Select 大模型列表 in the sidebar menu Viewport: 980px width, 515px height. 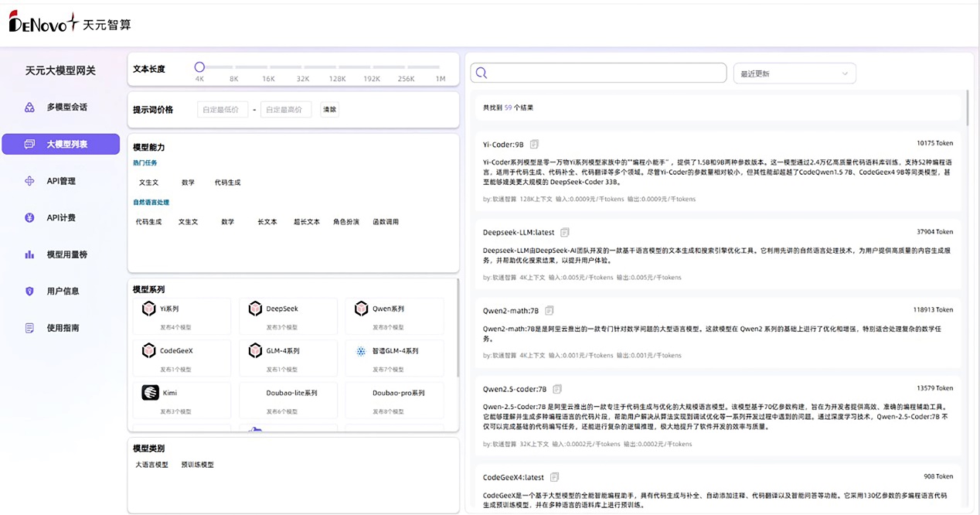click(x=63, y=144)
